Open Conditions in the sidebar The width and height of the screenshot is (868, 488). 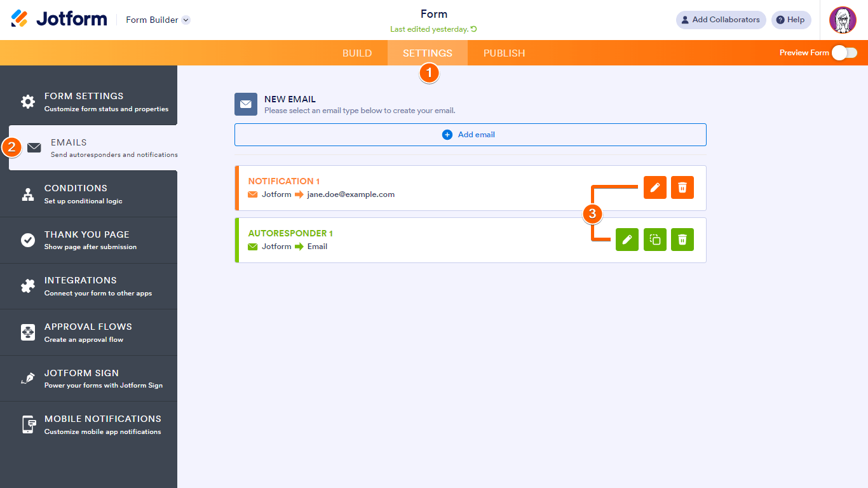(88, 194)
